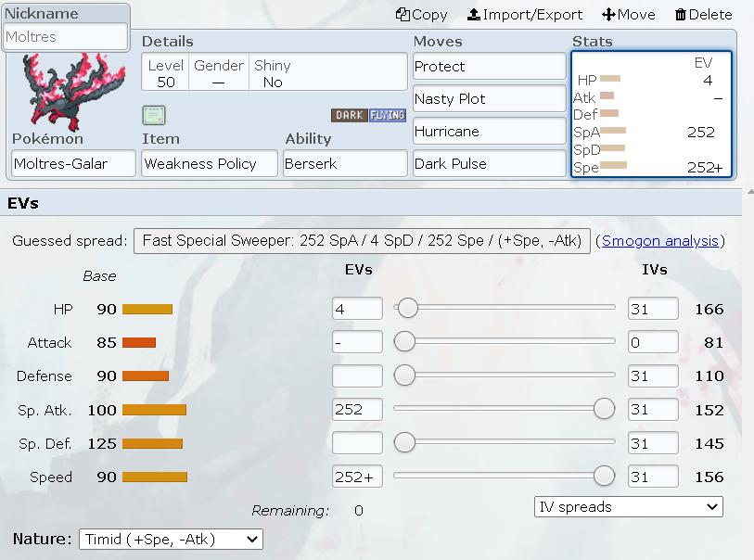Edit the Item field Weakness Policy
The image size is (754, 560).
coord(210,163)
